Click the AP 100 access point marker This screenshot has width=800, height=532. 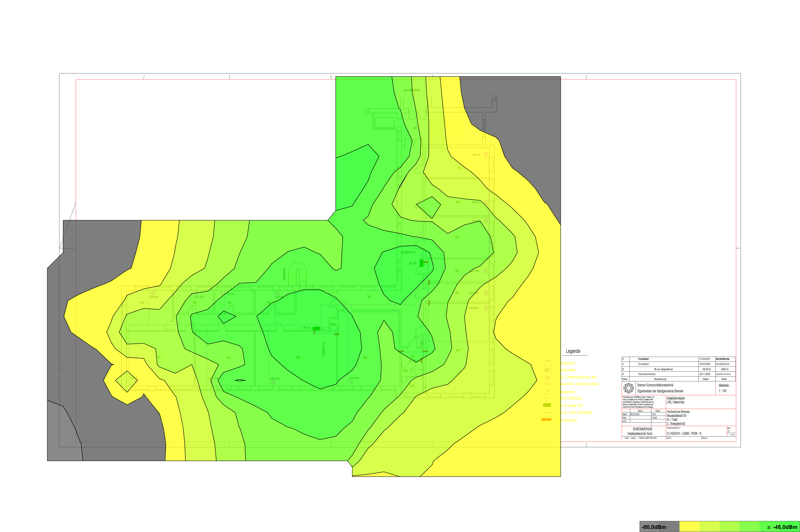tap(421, 263)
